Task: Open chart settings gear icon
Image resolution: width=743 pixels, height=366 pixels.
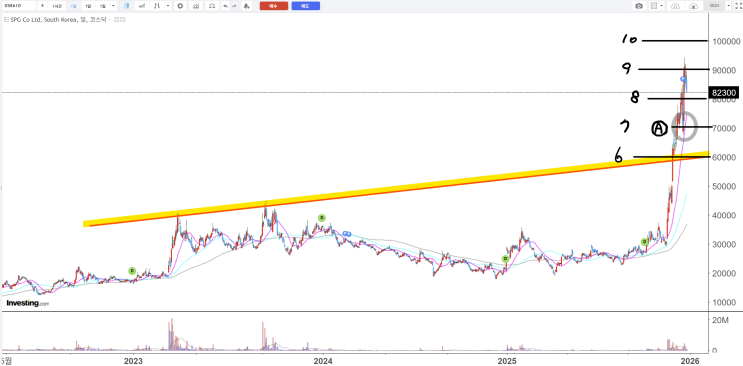Action: 180,6
